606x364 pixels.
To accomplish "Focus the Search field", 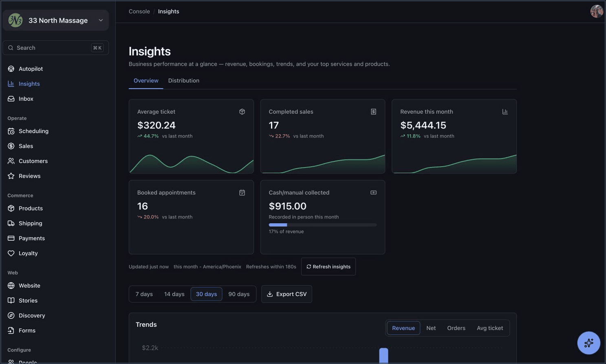I will tap(56, 48).
